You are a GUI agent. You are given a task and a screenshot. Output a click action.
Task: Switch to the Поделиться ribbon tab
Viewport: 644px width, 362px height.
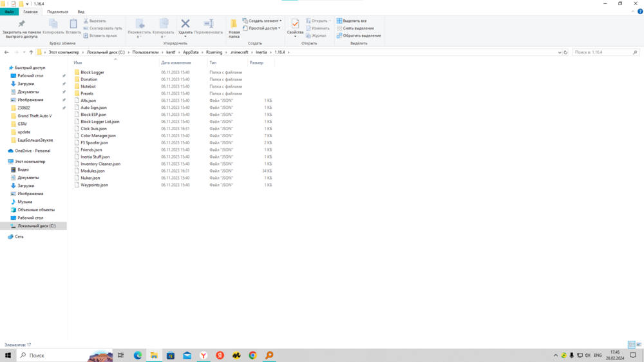[x=57, y=12]
